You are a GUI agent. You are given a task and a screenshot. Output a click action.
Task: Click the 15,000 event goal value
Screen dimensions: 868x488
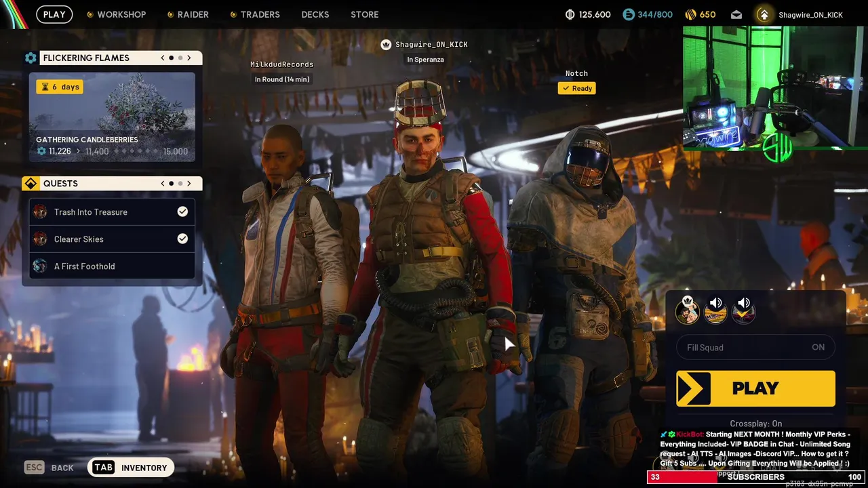[176, 151]
